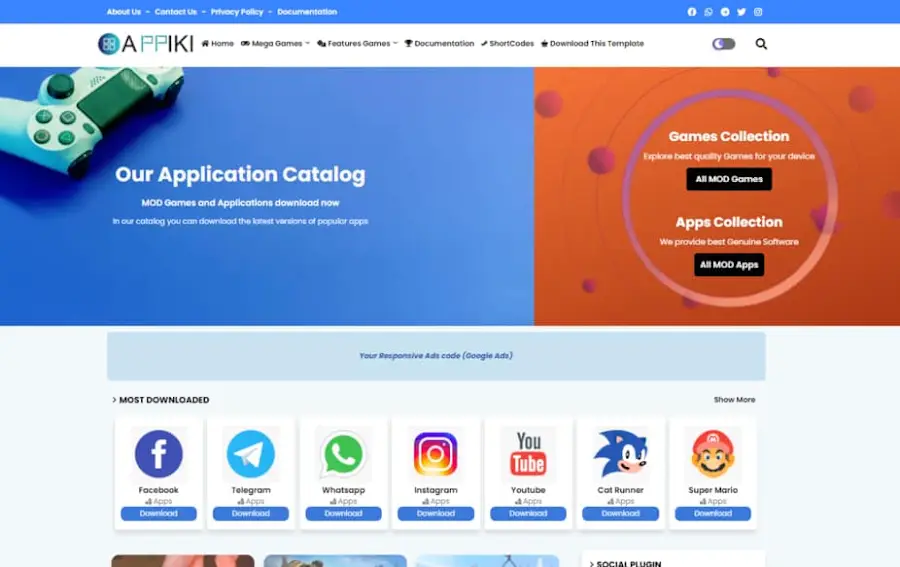The height and width of the screenshot is (567, 900).
Task: Click the Facebook app icon
Action: pos(158,453)
